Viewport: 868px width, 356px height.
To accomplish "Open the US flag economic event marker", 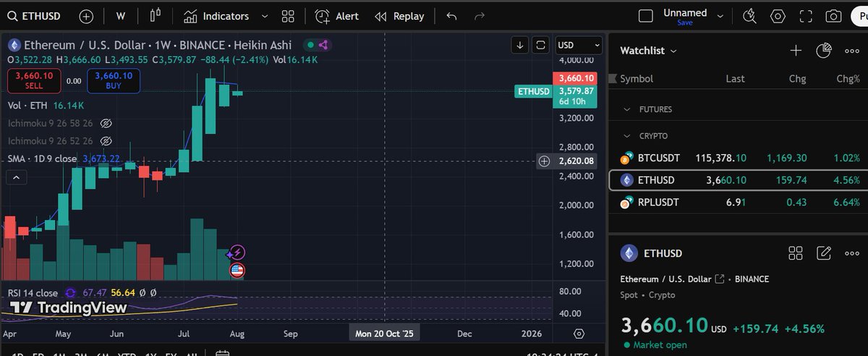I will tap(237, 271).
